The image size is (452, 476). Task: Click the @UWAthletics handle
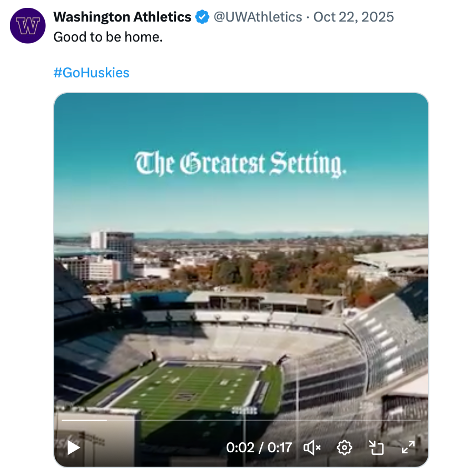(257, 17)
